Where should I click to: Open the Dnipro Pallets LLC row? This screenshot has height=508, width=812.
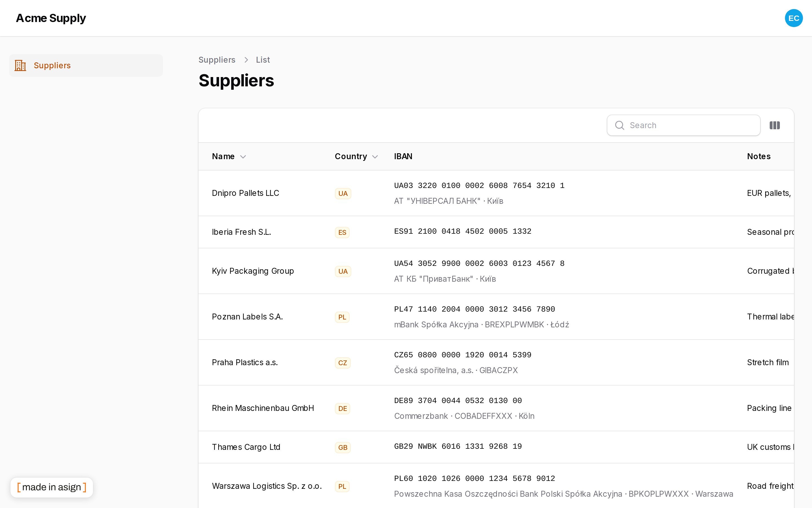pos(496,193)
